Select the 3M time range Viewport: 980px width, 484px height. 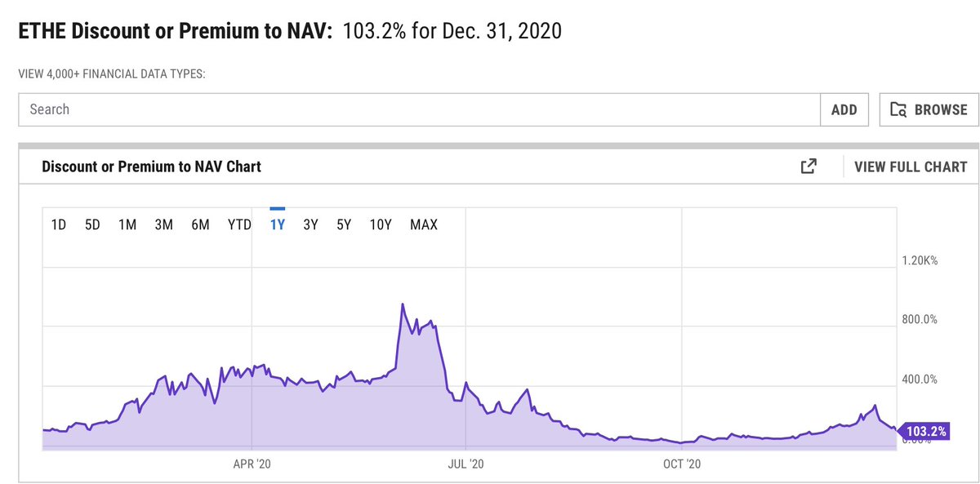[x=164, y=224]
